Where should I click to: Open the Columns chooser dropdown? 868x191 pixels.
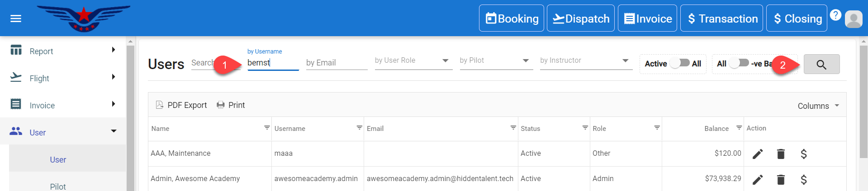(818, 106)
